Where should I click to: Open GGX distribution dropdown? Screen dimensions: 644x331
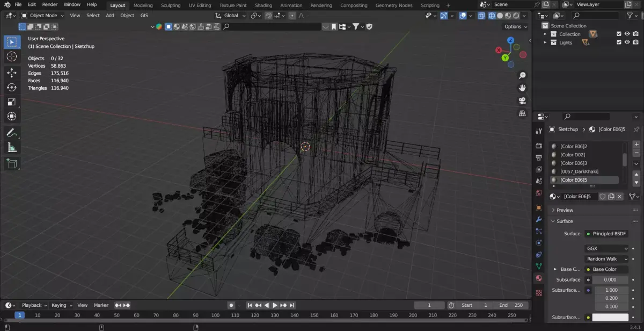606,248
